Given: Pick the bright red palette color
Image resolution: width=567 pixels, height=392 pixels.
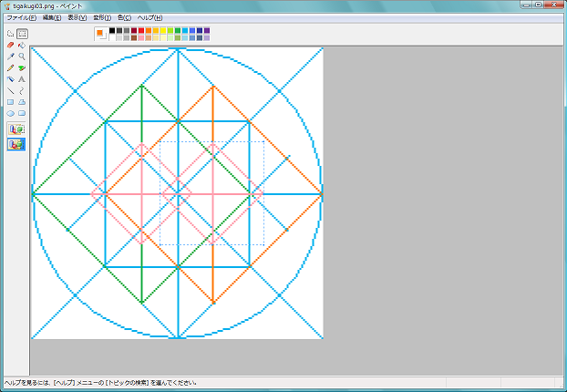Looking at the screenshot, I should pyautogui.click(x=141, y=31).
